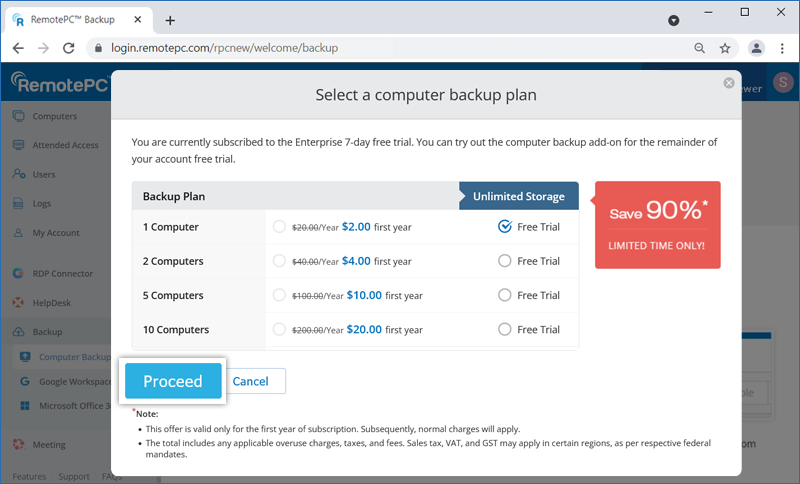The width and height of the screenshot is (800, 484).
Task: Close the backup plan dialog
Action: 729,83
